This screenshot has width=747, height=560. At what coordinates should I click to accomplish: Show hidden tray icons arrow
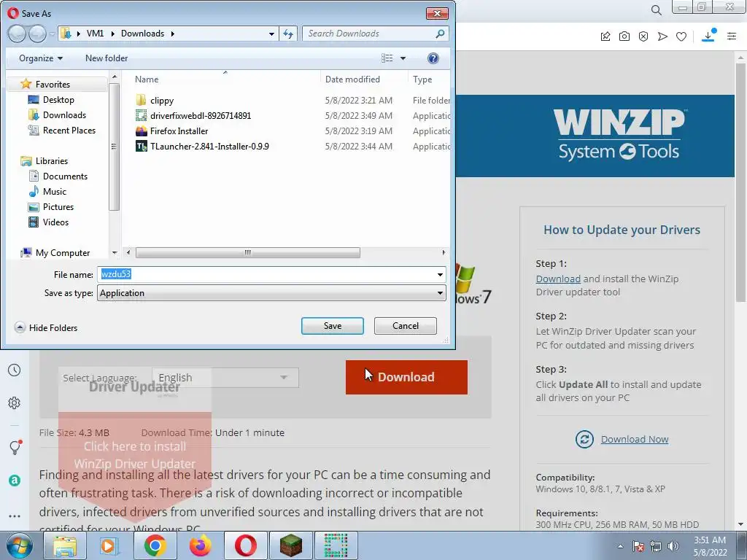(620, 546)
